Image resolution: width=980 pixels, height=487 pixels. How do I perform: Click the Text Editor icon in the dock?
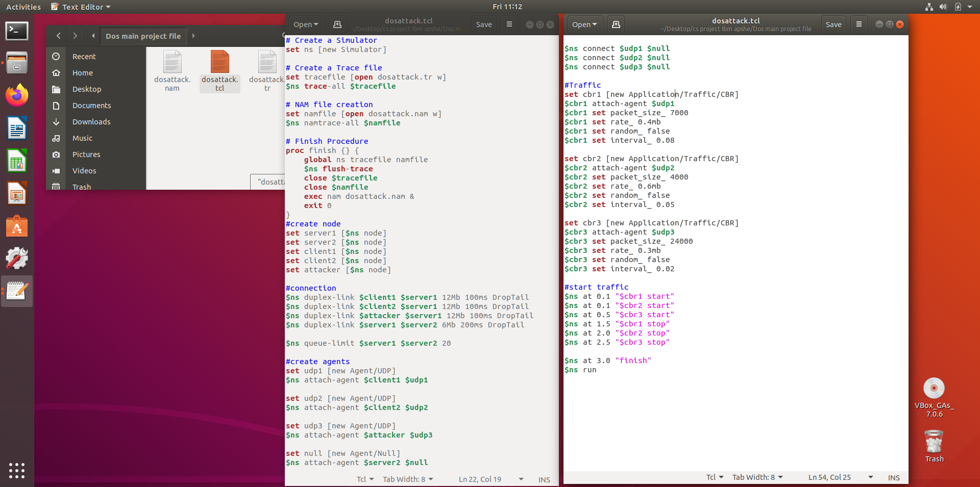coord(17,291)
